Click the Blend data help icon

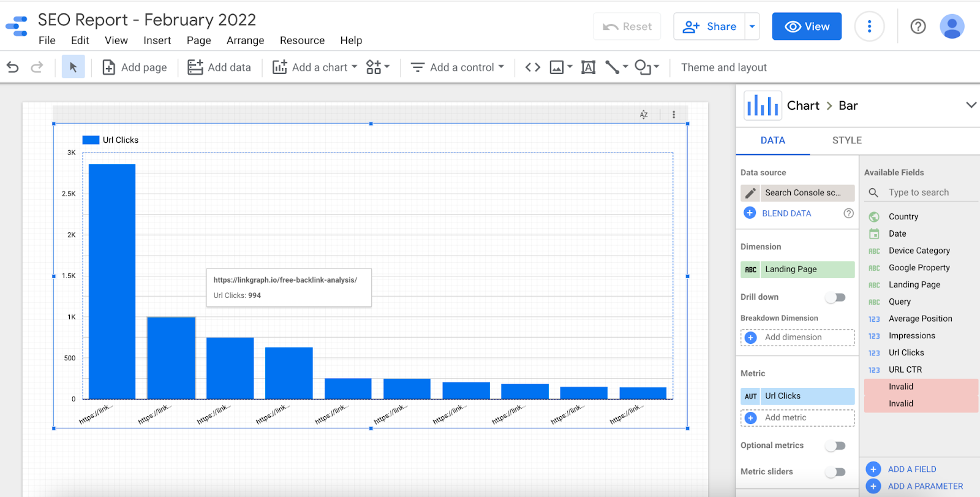[x=848, y=213]
